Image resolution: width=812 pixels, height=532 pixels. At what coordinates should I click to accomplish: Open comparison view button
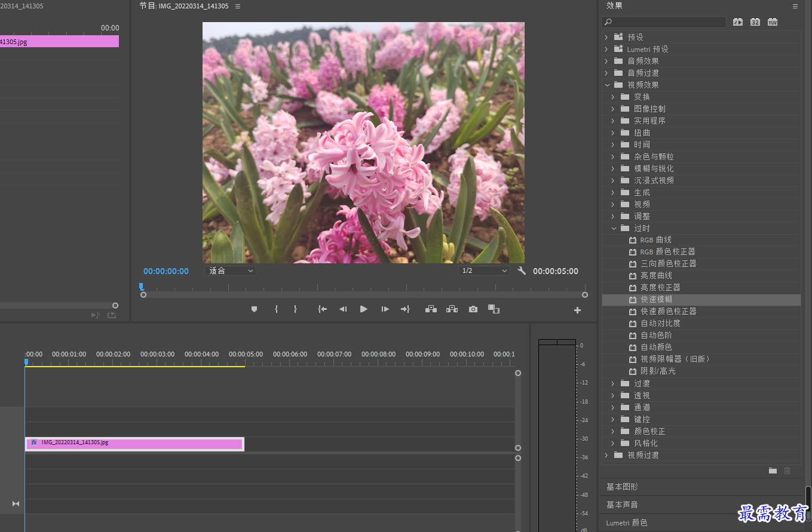click(x=494, y=309)
